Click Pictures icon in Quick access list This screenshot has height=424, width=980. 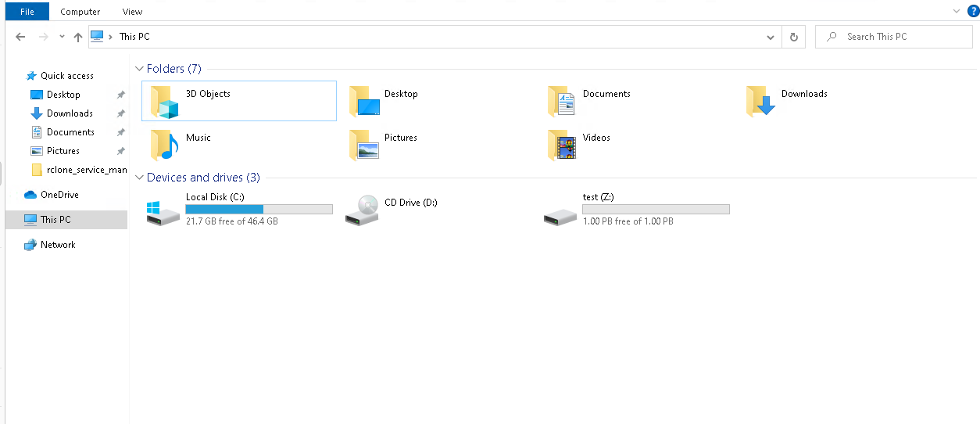[x=37, y=151]
